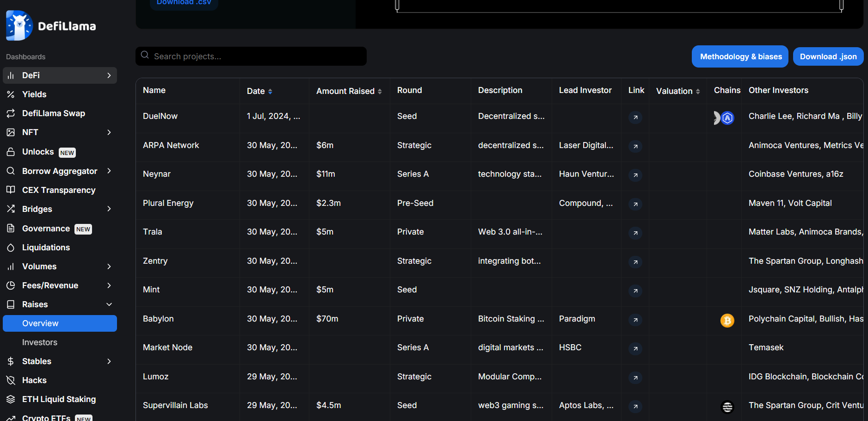Screen dimensions: 868x421
Task: Click the Liquidations droplet icon
Action: [x=11, y=248]
